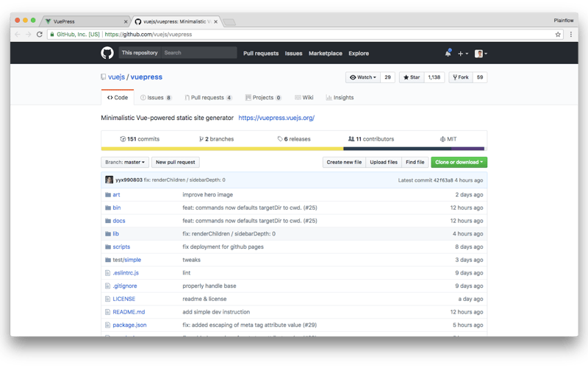The width and height of the screenshot is (588, 368).
Task: Click the LICENSE file icon
Action: click(107, 299)
